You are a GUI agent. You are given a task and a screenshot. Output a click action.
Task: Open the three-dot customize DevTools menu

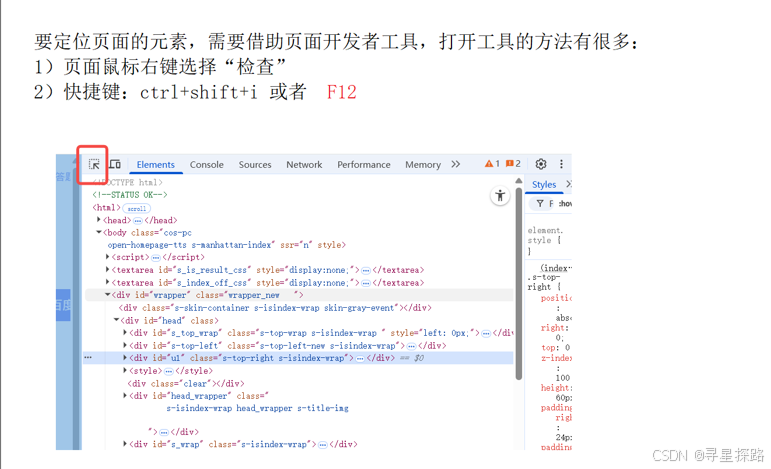562,164
